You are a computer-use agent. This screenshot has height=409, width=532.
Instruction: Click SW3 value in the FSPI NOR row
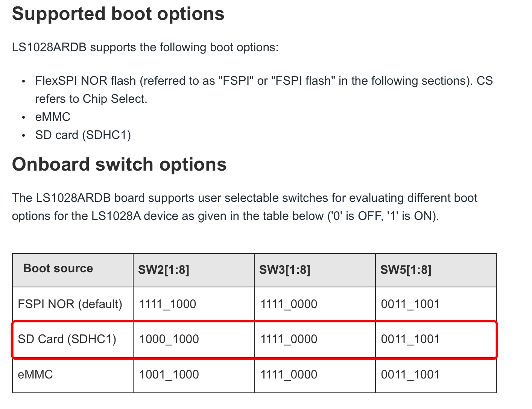click(289, 304)
